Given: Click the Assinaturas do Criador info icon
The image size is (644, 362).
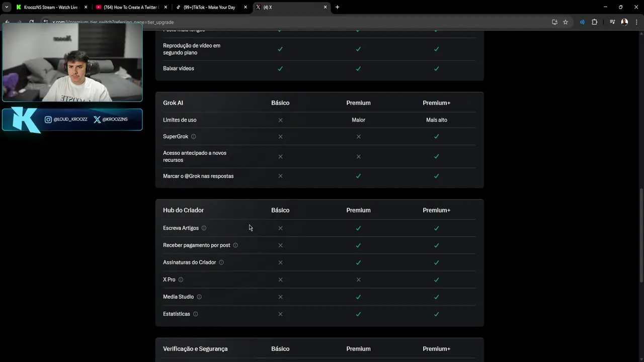Looking at the screenshot, I should pos(221,262).
